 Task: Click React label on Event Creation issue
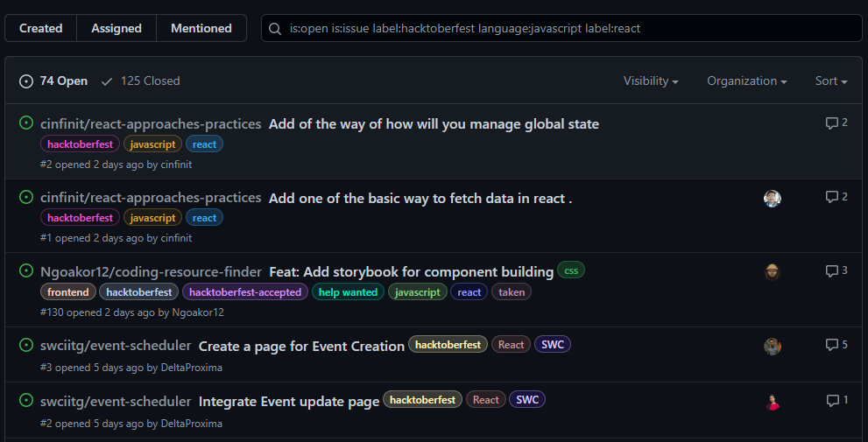pyautogui.click(x=511, y=345)
